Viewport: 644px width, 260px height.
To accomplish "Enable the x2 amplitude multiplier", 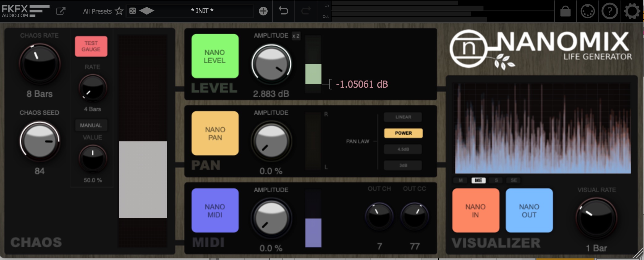I will (x=296, y=36).
